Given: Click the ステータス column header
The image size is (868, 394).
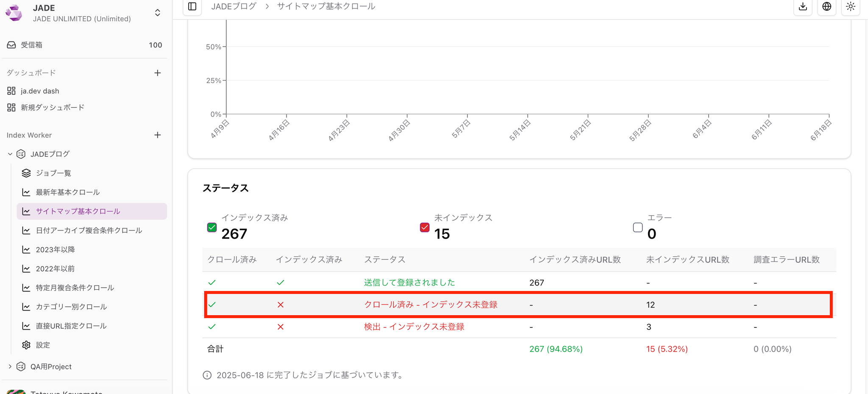Looking at the screenshot, I should point(385,260).
